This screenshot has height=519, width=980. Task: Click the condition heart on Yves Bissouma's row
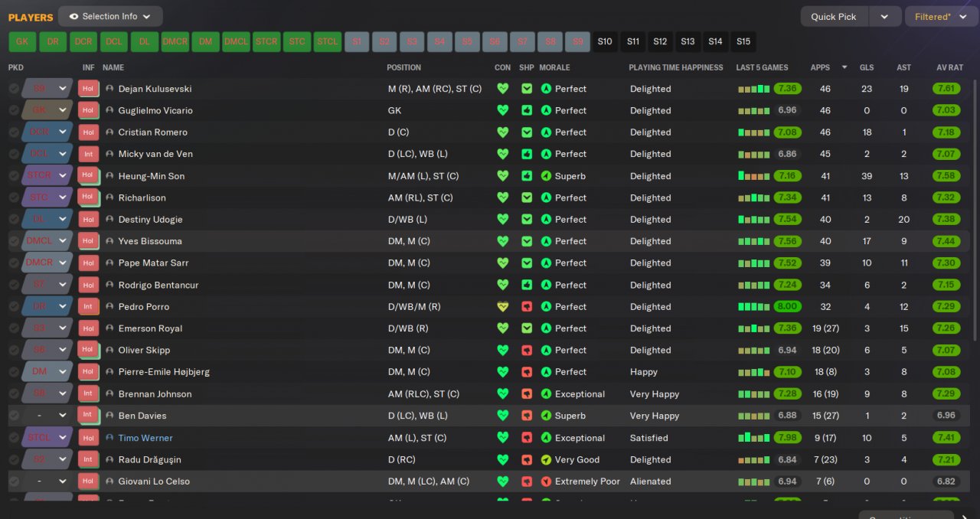click(x=502, y=241)
